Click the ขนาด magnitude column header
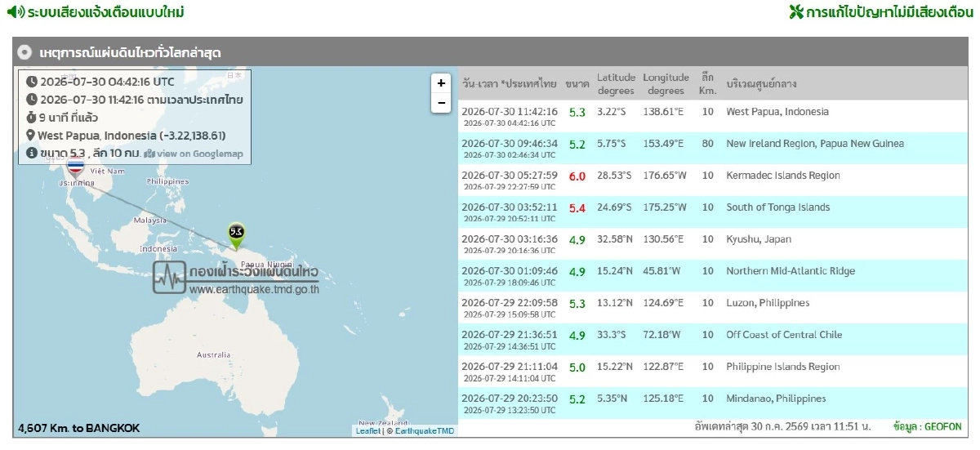 577,84
